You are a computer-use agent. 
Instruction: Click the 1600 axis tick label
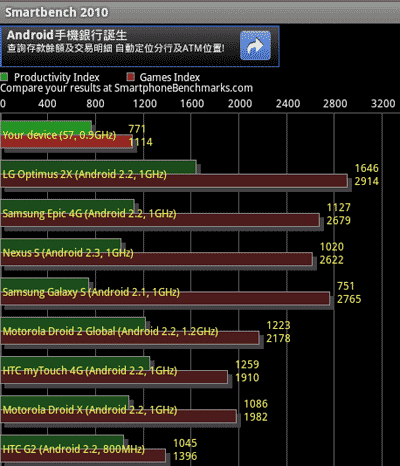pyautogui.click(x=192, y=103)
